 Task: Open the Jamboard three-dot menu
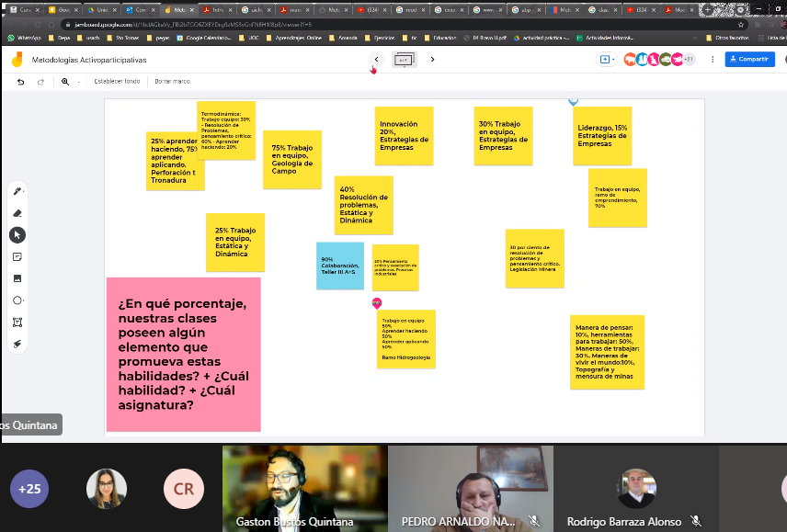(x=713, y=59)
